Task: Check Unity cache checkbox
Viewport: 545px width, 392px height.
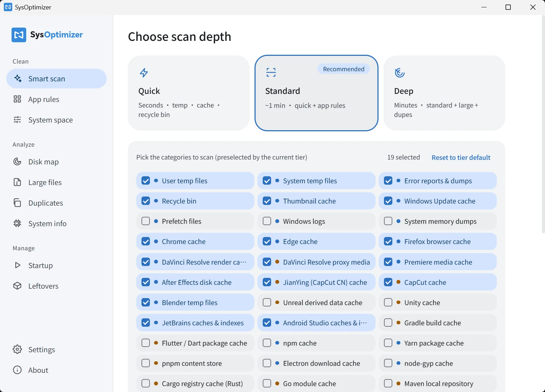Action: (x=388, y=302)
